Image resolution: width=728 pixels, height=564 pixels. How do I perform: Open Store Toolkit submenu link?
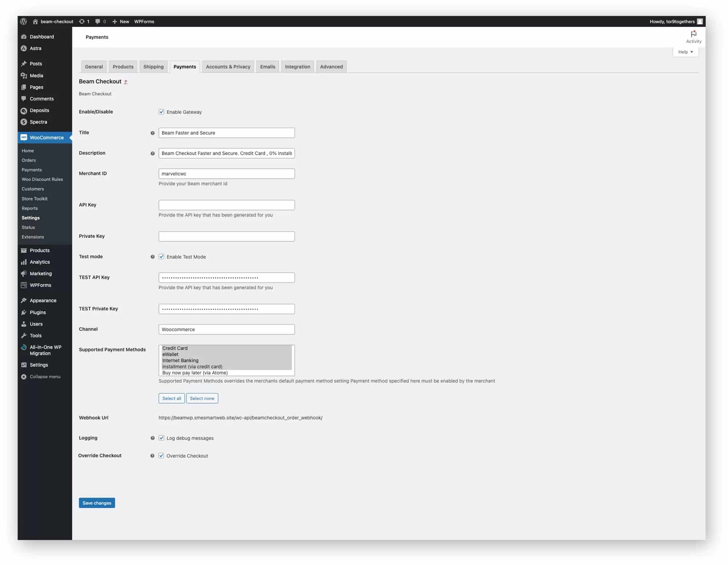[x=35, y=199]
